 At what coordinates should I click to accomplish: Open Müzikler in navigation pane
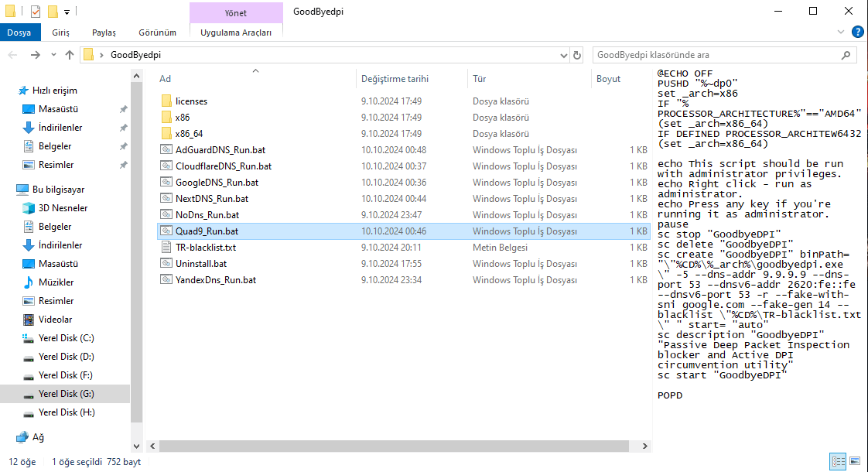coord(56,282)
